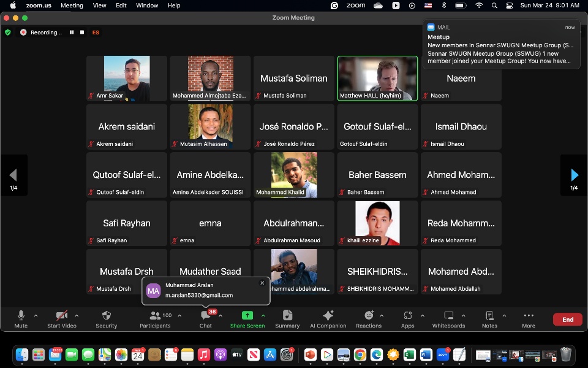
Task: Click the zoom menu bar status item
Action: [x=356, y=6]
